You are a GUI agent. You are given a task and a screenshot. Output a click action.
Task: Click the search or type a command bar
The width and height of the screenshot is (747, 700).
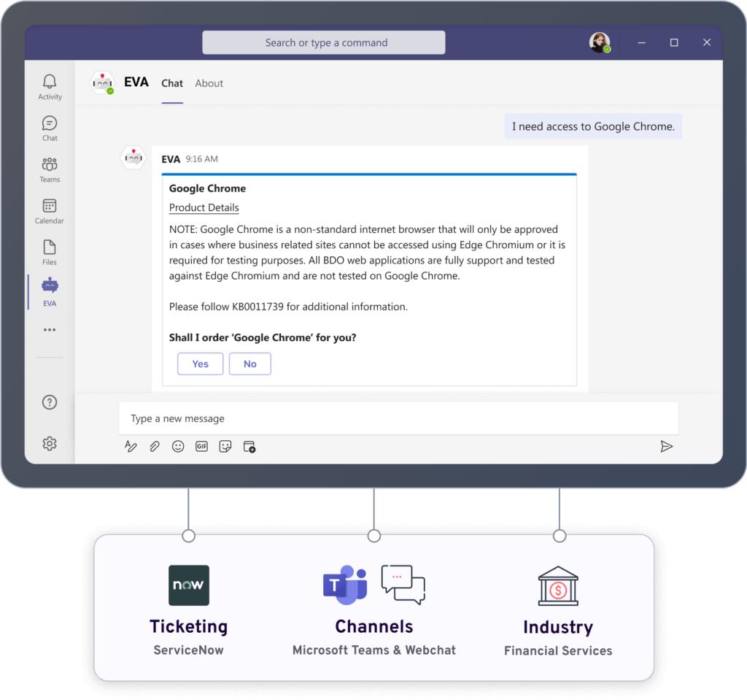[323, 42]
